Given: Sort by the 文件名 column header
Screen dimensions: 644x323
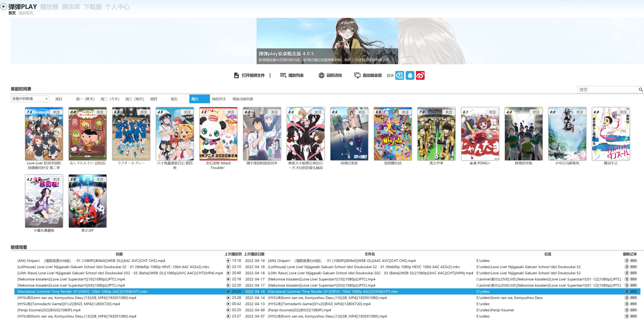Looking at the screenshot, I should [369, 254].
